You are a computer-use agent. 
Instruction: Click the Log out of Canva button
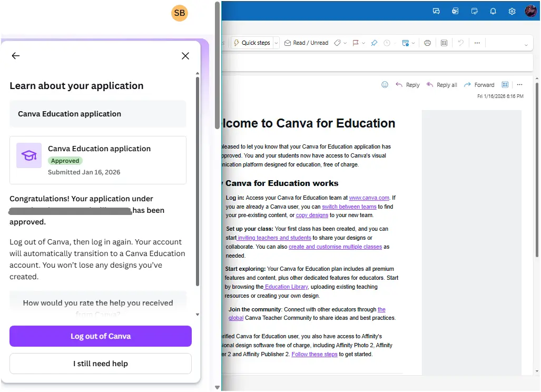click(101, 336)
